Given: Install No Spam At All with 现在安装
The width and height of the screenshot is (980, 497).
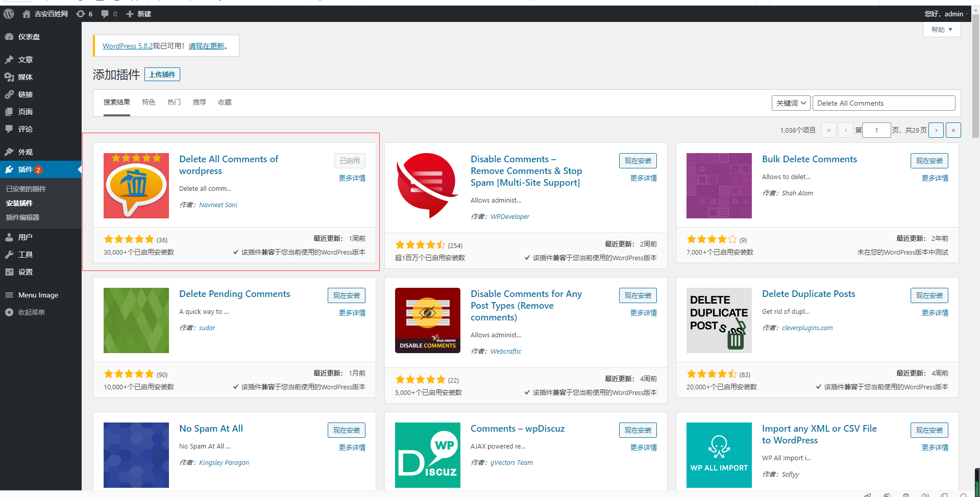Looking at the screenshot, I should (x=347, y=430).
